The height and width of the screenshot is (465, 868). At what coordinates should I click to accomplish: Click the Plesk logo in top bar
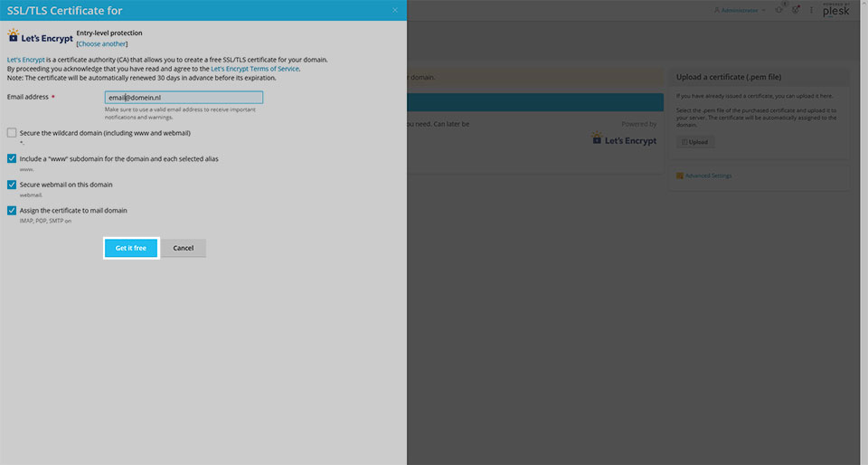pos(835,10)
